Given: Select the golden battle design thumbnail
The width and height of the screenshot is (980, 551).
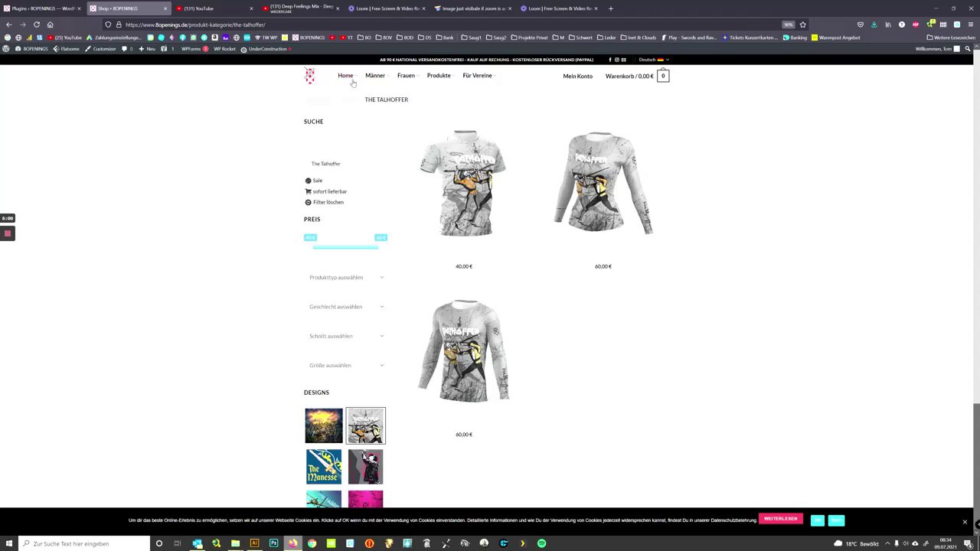Looking at the screenshot, I should 324,425.
